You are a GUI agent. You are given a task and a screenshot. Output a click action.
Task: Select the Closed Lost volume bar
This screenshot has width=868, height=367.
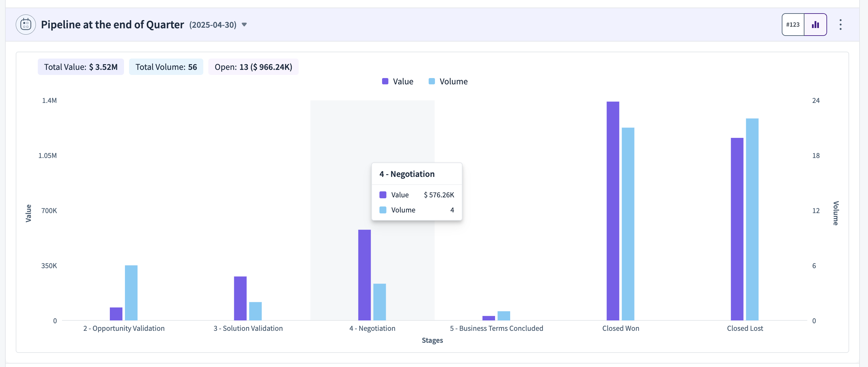pos(752,219)
